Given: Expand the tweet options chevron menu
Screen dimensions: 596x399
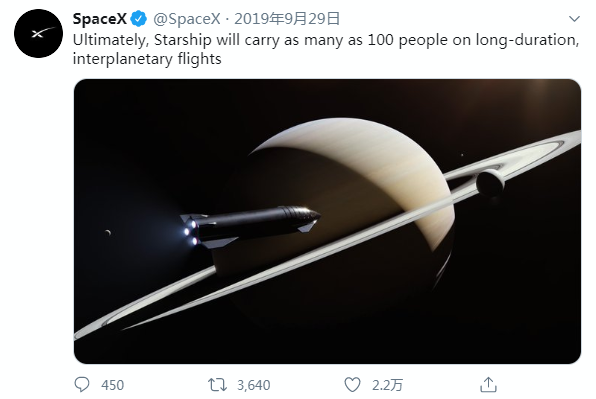Looking at the screenshot, I should pyautogui.click(x=574, y=19).
